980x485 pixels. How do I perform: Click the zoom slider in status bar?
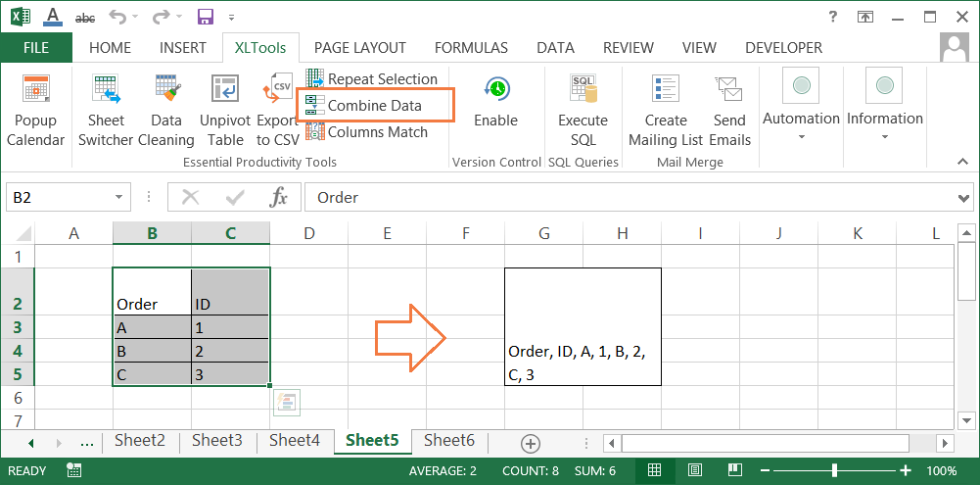point(833,470)
